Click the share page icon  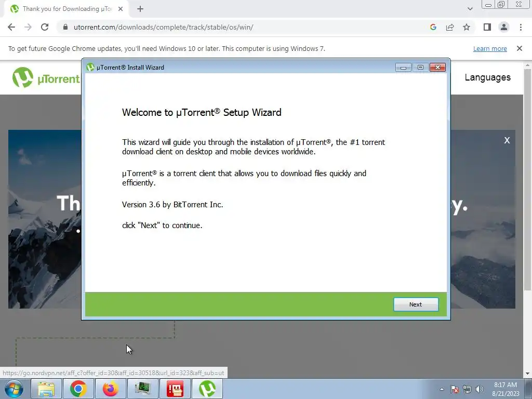click(450, 27)
